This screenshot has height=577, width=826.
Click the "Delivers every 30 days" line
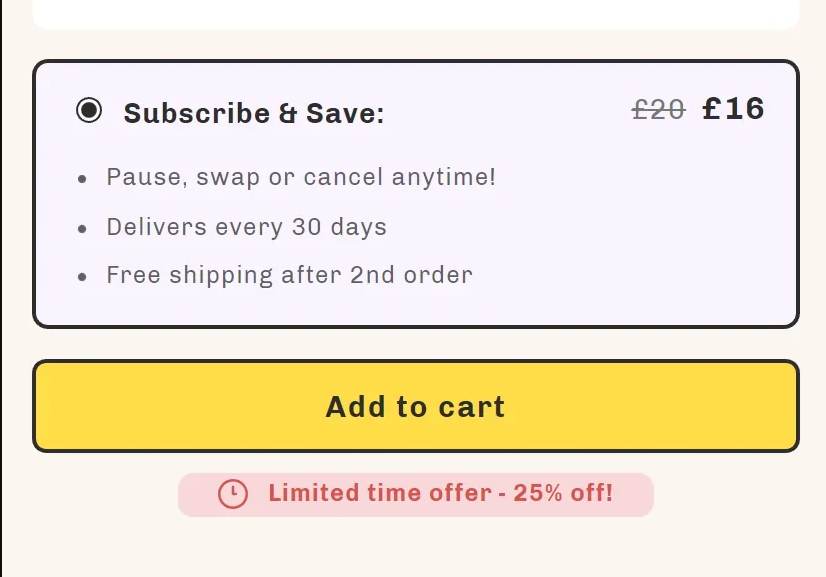coord(247,227)
